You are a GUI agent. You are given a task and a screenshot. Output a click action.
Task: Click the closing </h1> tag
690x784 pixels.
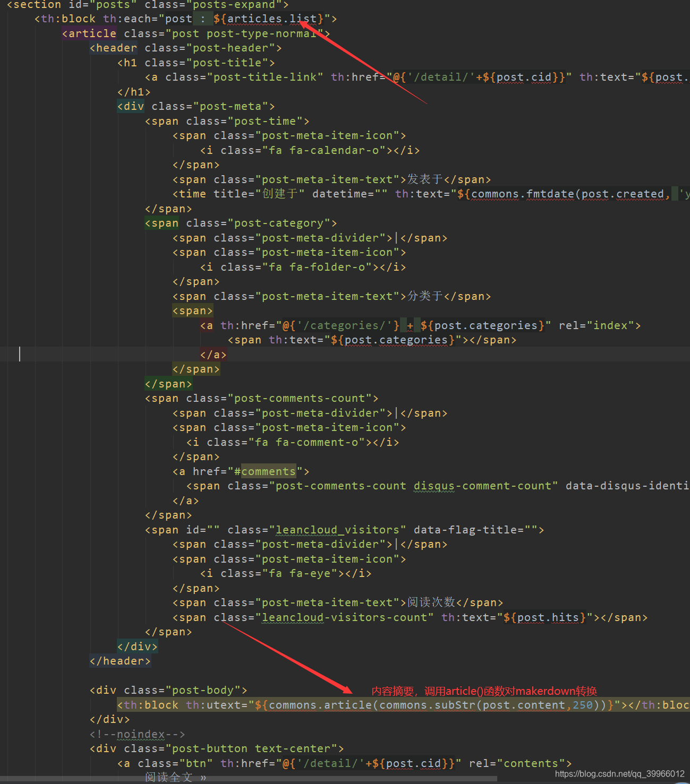click(x=134, y=92)
